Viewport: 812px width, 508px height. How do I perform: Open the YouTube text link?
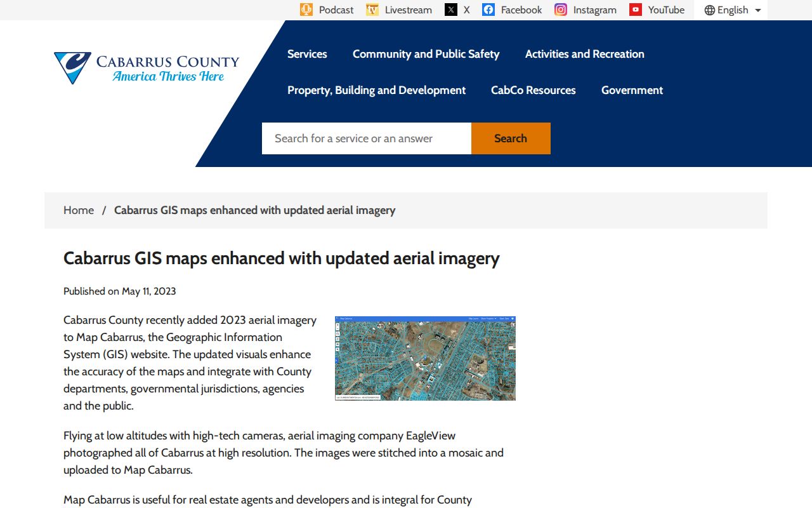point(666,10)
